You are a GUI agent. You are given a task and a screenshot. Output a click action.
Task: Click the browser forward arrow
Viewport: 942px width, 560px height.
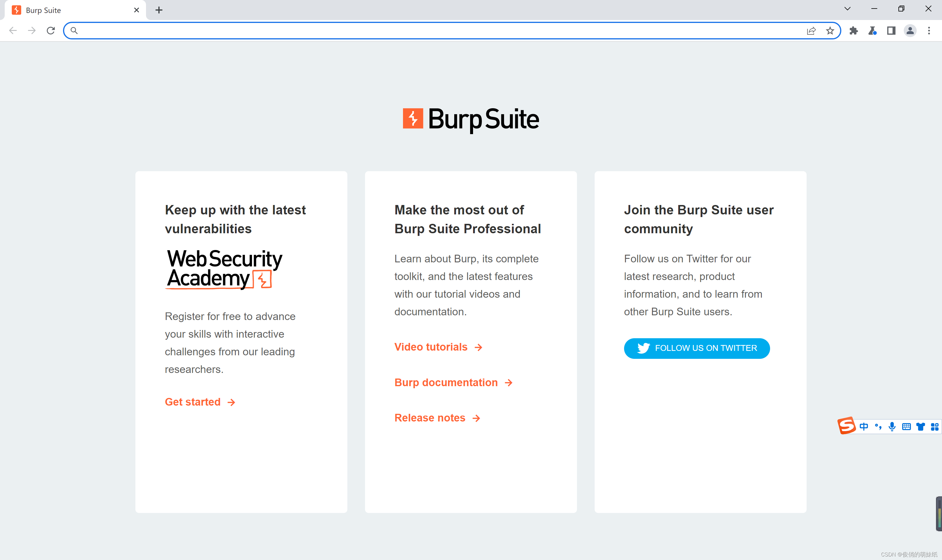tap(32, 31)
